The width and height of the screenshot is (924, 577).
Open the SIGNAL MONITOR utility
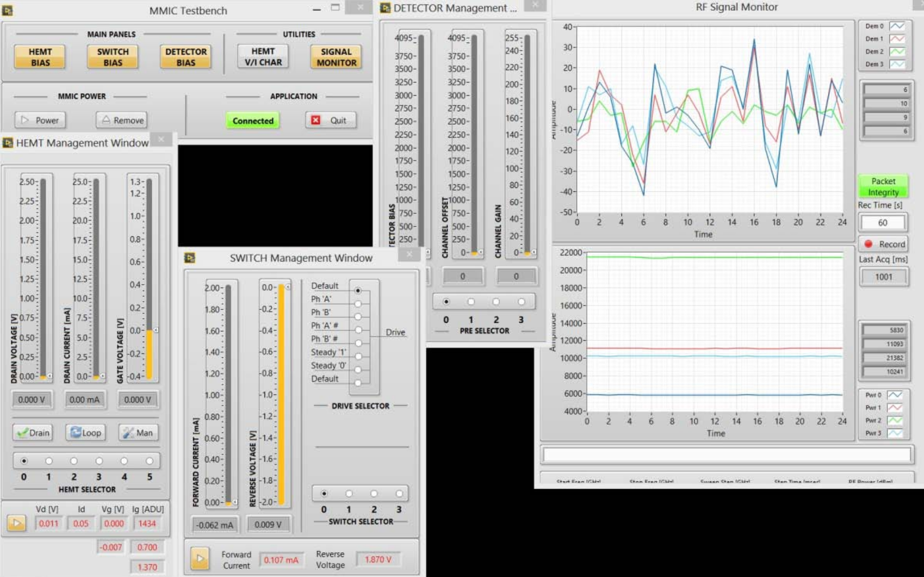tap(336, 57)
